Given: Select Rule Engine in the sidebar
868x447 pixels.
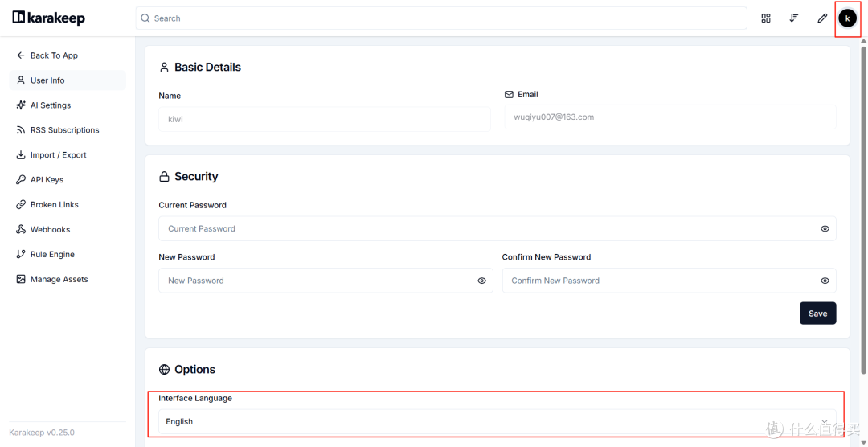Looking at the screenshot, I should (52, 254).
